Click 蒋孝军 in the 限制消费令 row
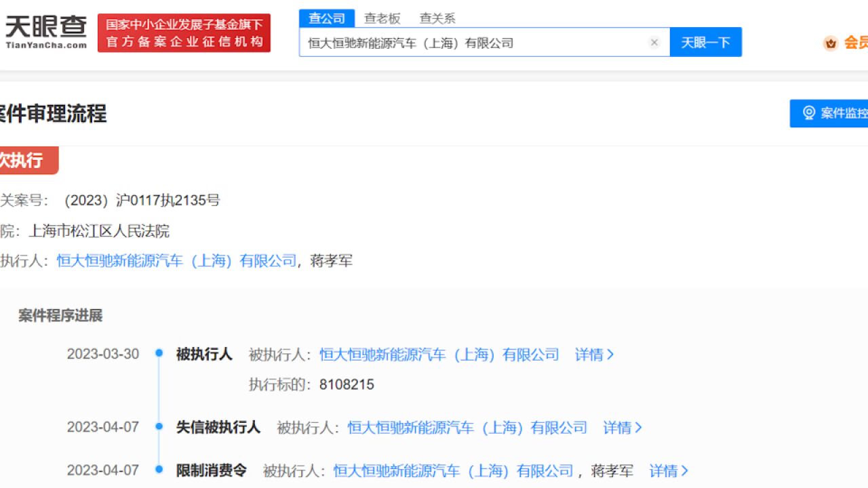868x488 pixels. pyautogui.click(x=612, y=471)
